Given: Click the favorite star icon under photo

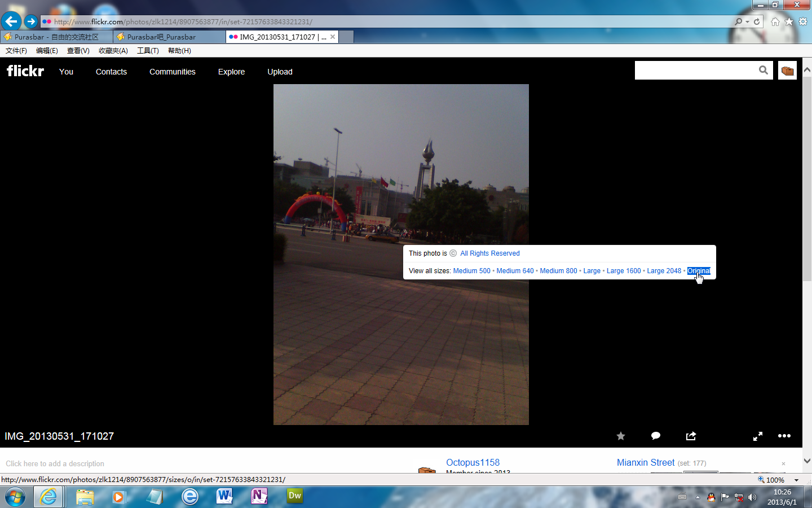Looking at the screenshot, I should coord(621,436).
